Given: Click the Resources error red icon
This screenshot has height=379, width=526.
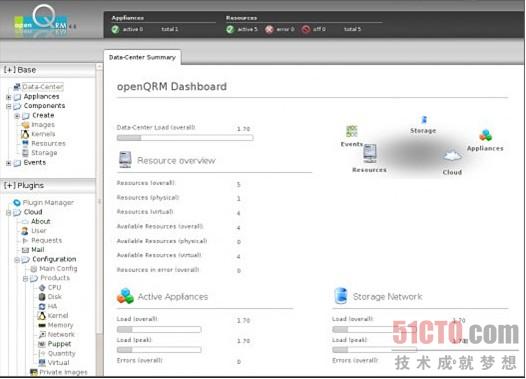Looking at the screenshot, I should 269,29.
